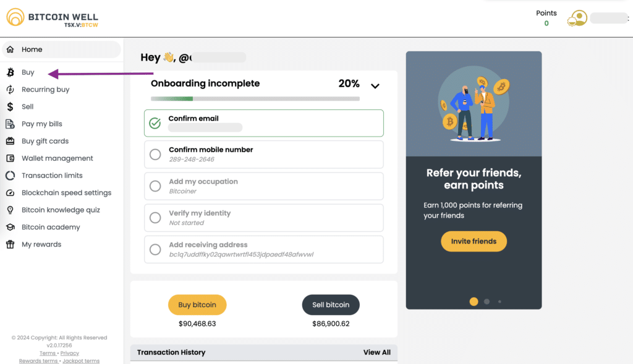
Task: Select the Add my occupation circle
Action: 155,186
